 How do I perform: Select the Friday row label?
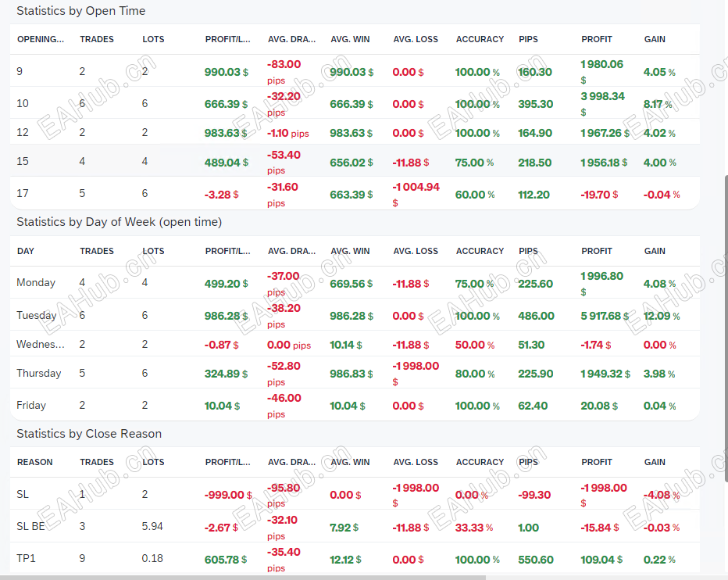pos(31,406)
